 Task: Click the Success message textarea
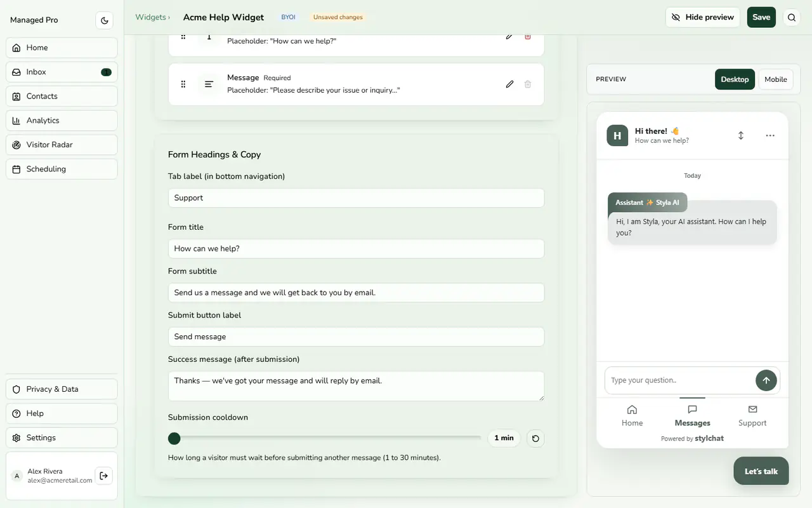click(x=356, y=386)
